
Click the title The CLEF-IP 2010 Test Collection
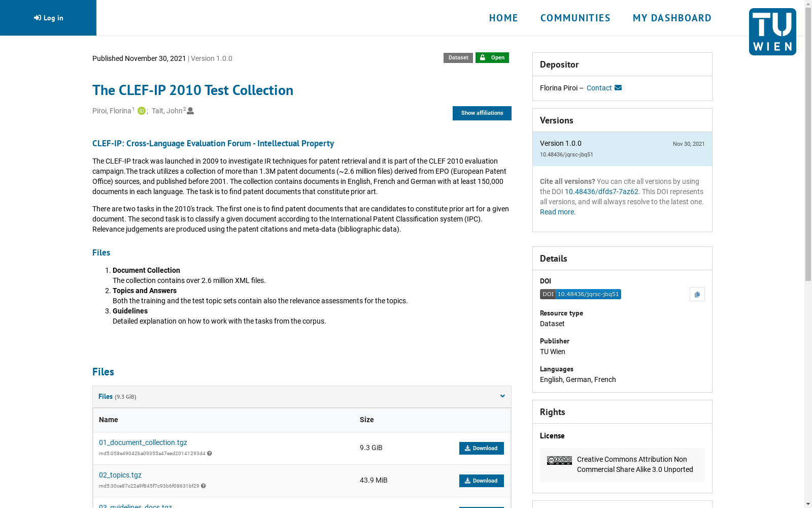[193, 90]
